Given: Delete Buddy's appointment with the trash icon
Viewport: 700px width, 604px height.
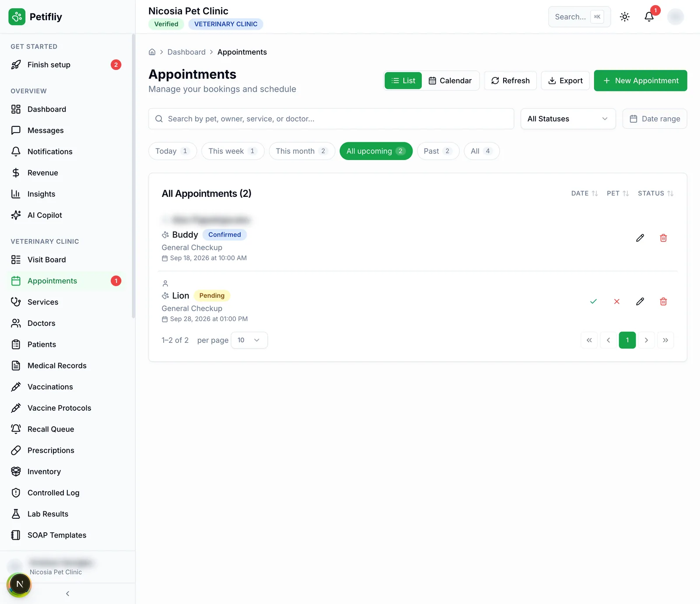Looking at the screenshot, I should pos(663,238).
